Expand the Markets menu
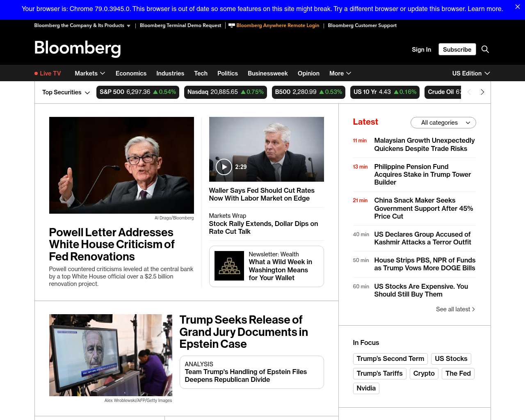 tap(90, 73)
